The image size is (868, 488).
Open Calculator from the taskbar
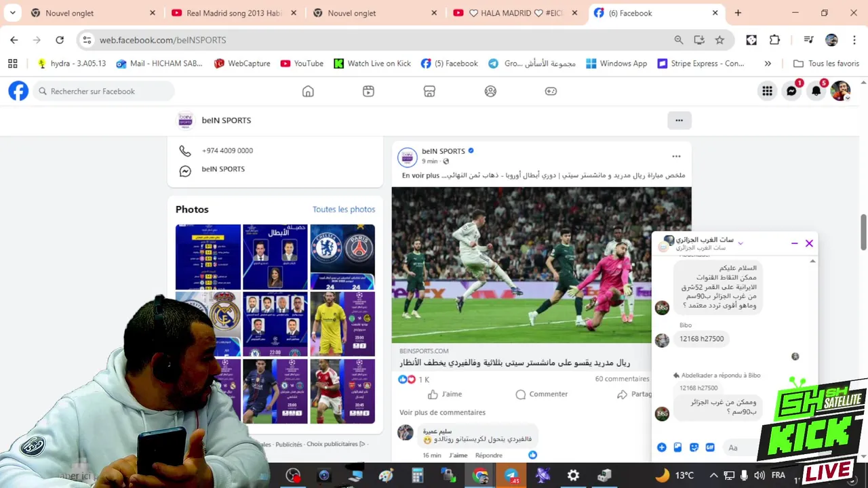[417, 476]
